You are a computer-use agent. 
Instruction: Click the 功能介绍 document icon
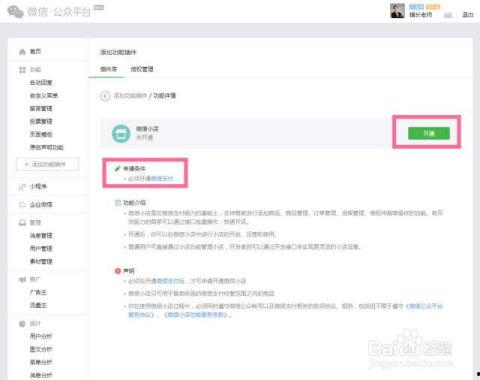[x=117, y=203]
